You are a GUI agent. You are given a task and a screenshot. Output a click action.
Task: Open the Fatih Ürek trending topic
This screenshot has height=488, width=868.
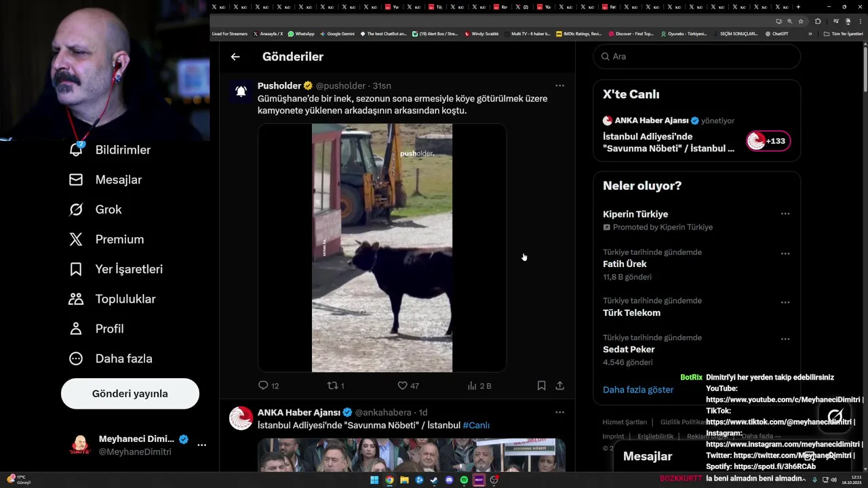625,264
